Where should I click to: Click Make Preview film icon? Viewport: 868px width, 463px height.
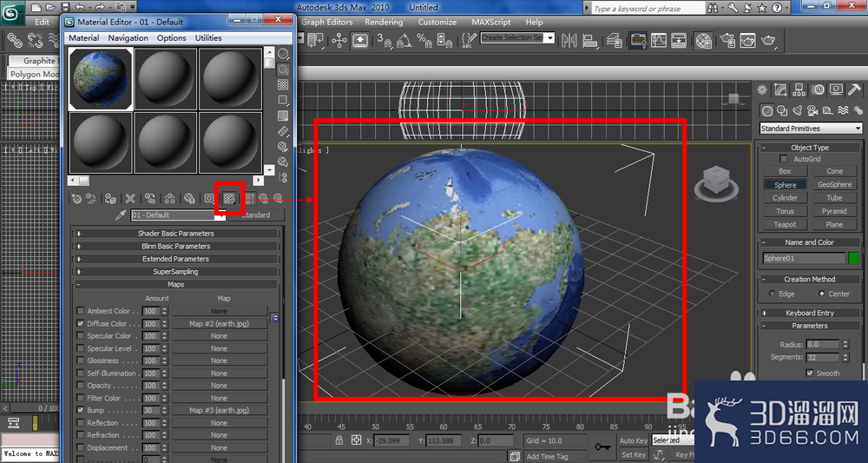tap(283, 131)
